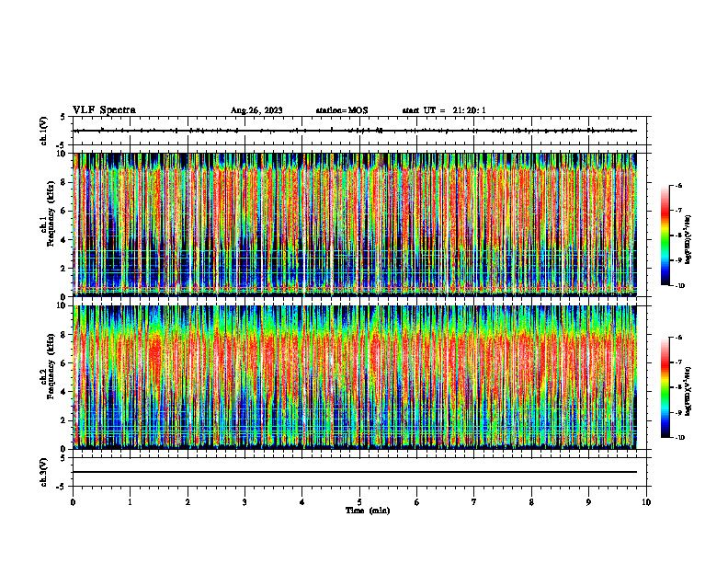This screenshot has width=728, height=563.
Task: Click the time axis tick label "8"
Action: click(x=531, y=502)
